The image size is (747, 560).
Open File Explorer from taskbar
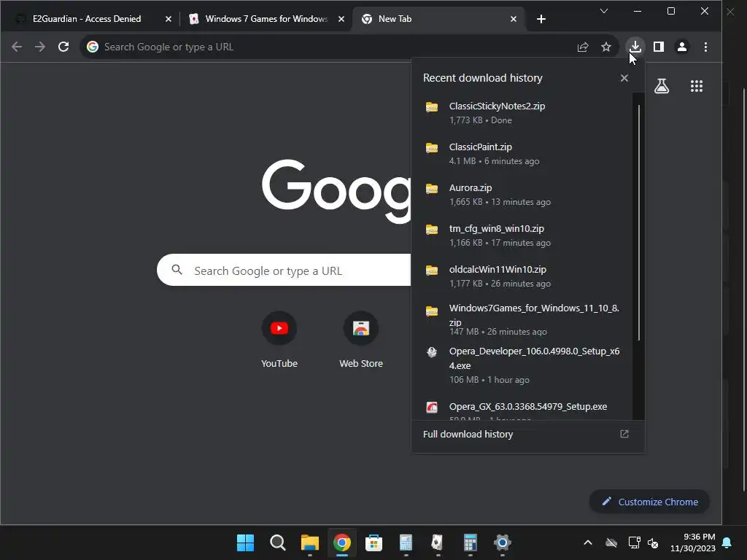pyautogui.click(x=309, y=542)
